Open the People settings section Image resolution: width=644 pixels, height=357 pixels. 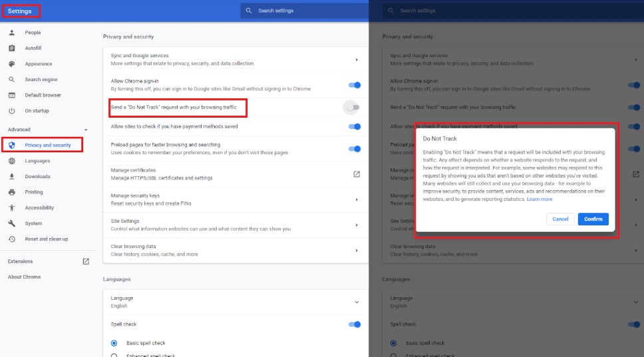[33, 33]
